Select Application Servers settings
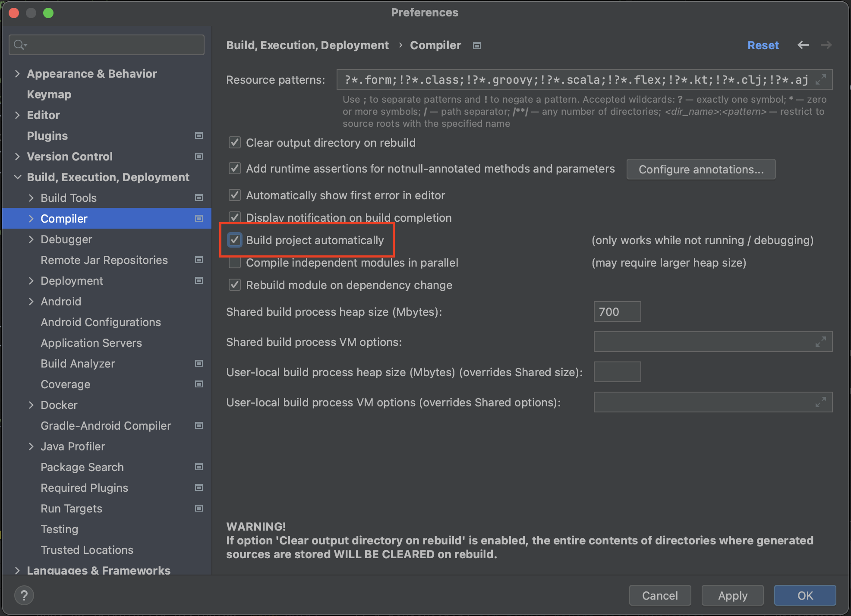The height and width of the screenshot is (616, 851). click(x=91, y=343)
